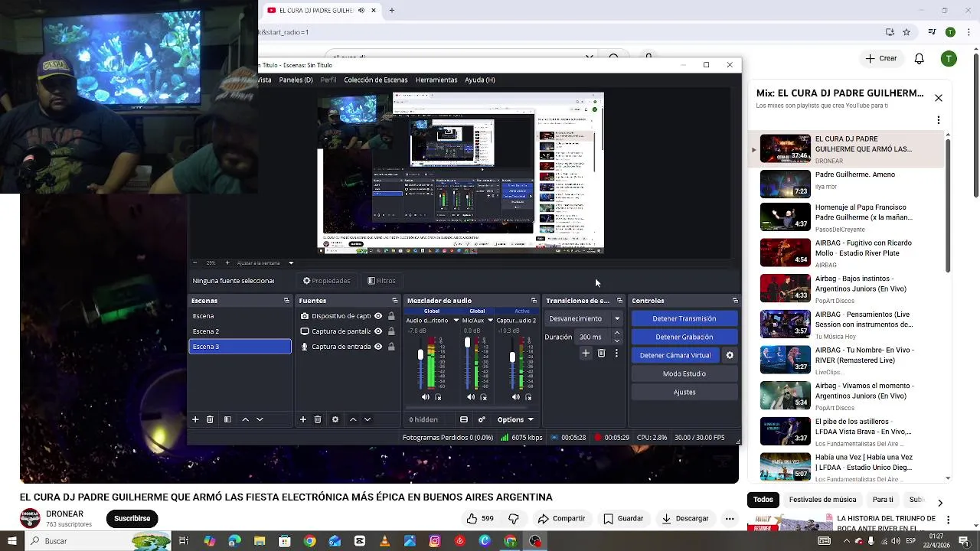Viewport: 980px width, 551px height.
Task: Switch audio mixer layout icon
Action: pyautogui.click(x=464, y=419)
